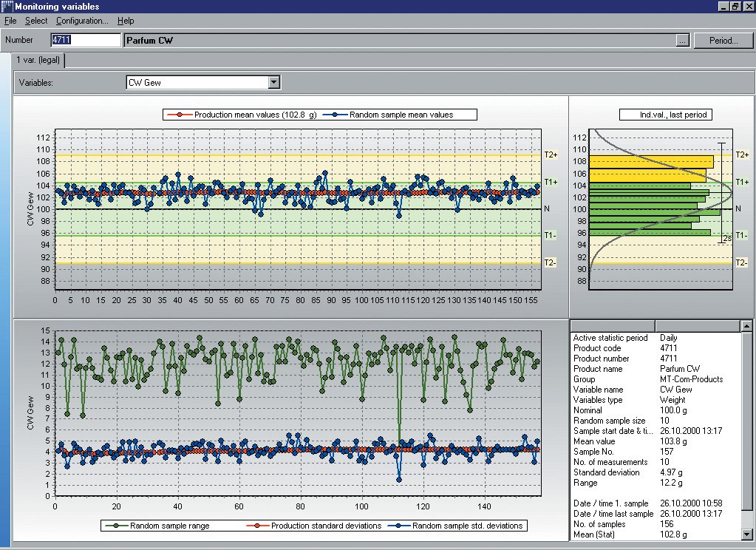The height and width of the screenshot is (550, 756).
Task: Click the Monitoring variables app icon in title bar
Action: tap(7, 7)
